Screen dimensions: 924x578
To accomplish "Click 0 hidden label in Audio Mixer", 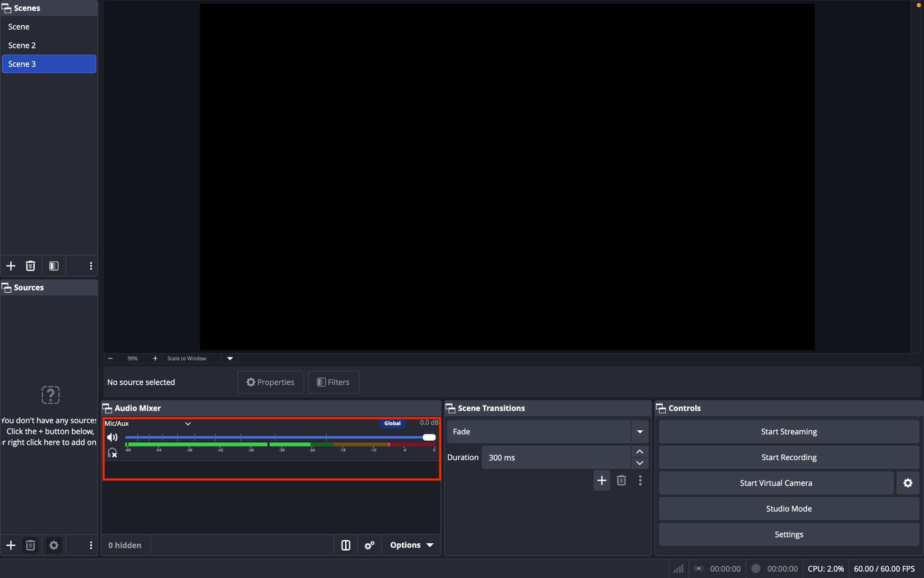I will click(125, 545).
